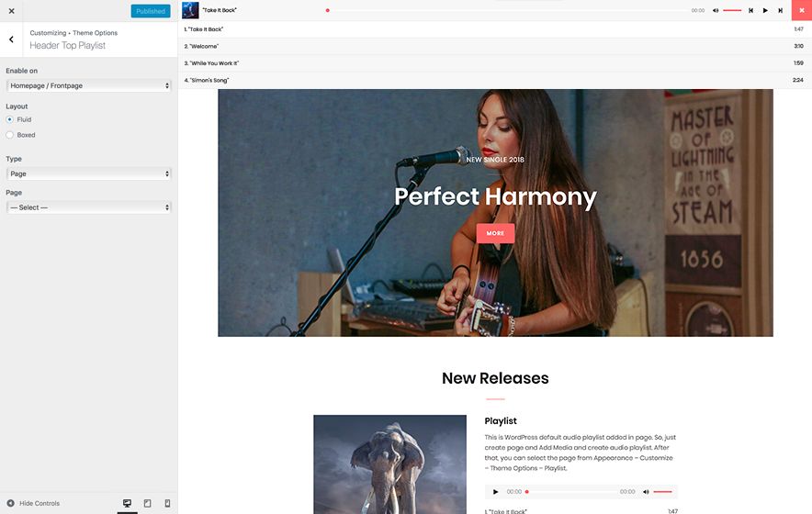Screen dimensions: 812x514
Task: Choose the Boxed layout option
Action: 10,135
